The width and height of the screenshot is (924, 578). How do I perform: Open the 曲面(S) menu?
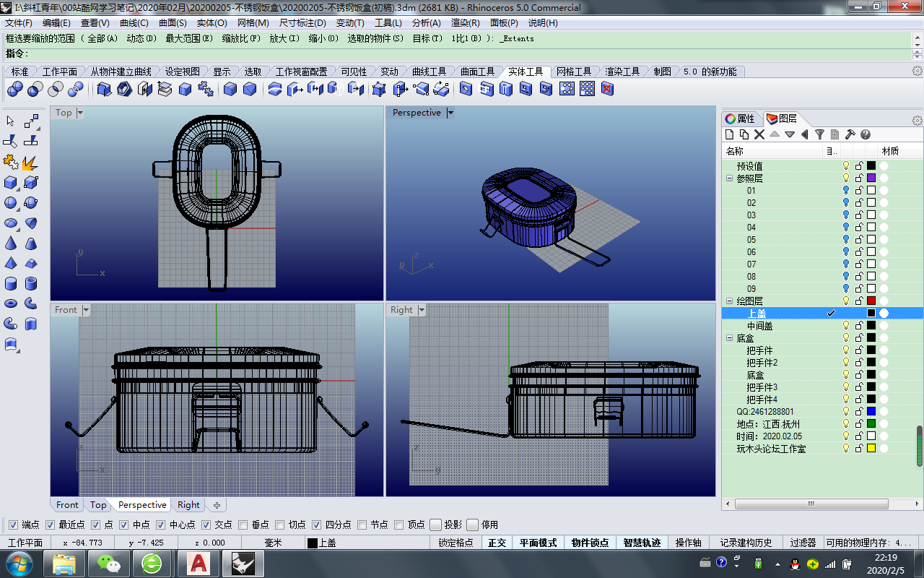[173, 23]
